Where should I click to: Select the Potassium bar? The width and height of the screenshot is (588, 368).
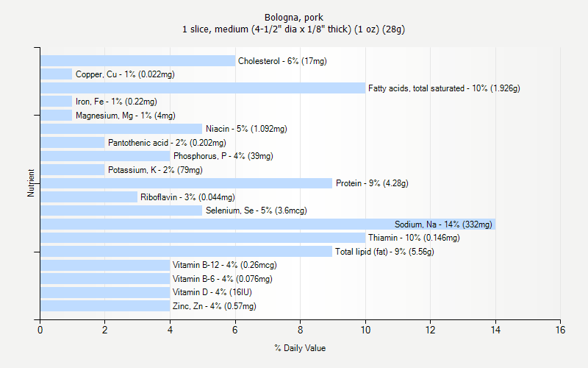[73, 170]
